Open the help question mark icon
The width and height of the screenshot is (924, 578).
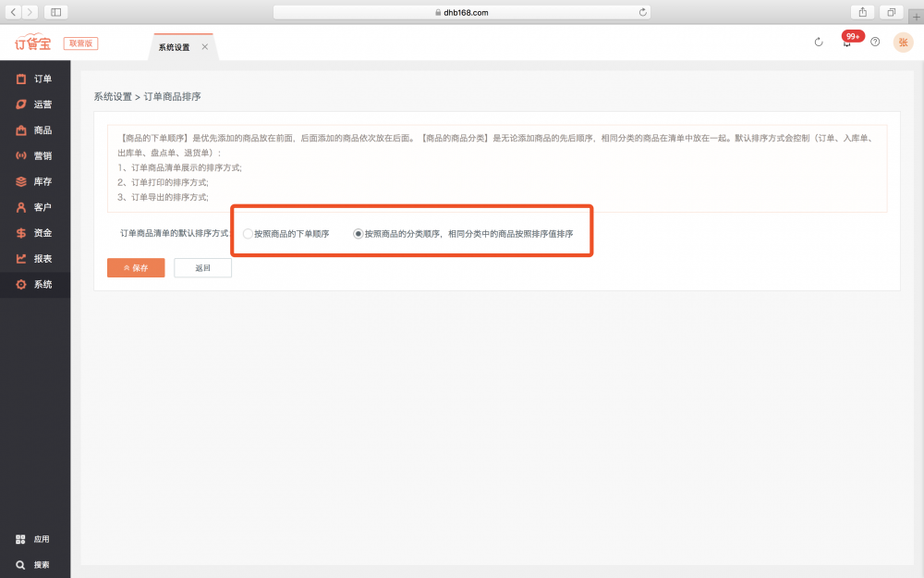pyautogui.click(x=875, y=43)
